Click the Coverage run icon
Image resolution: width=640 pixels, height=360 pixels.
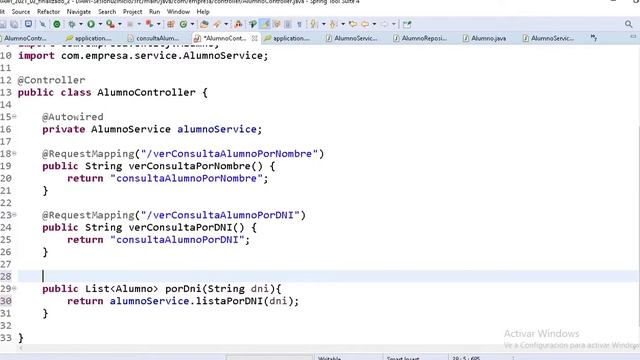point(110,24)
